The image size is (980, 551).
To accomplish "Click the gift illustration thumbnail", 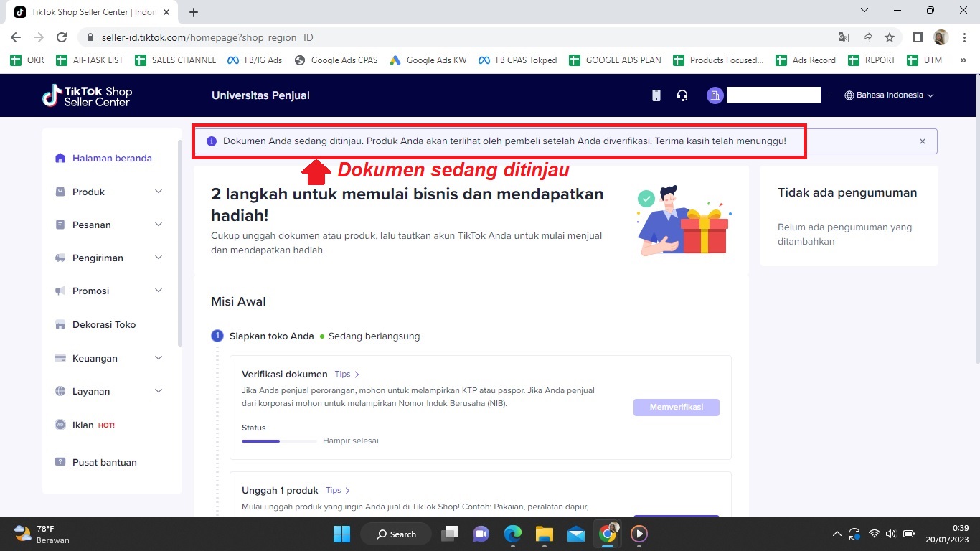I will 683,220.
